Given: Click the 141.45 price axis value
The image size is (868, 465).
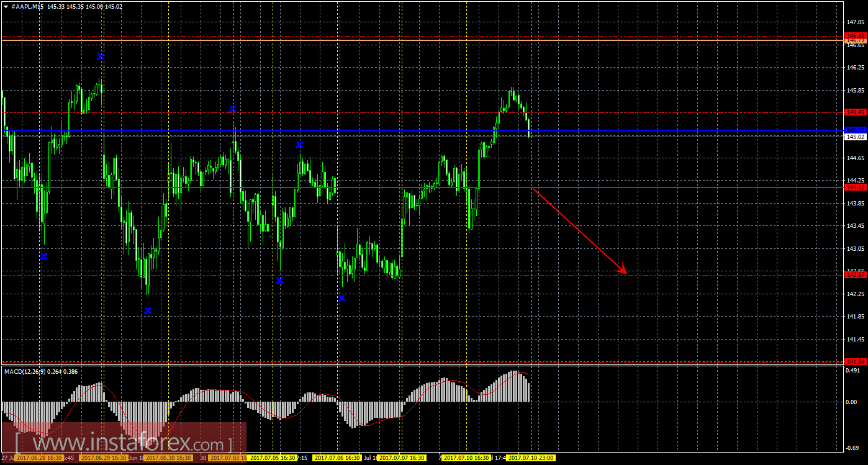Looking at the screenshot, I should (x=855, y=340).
